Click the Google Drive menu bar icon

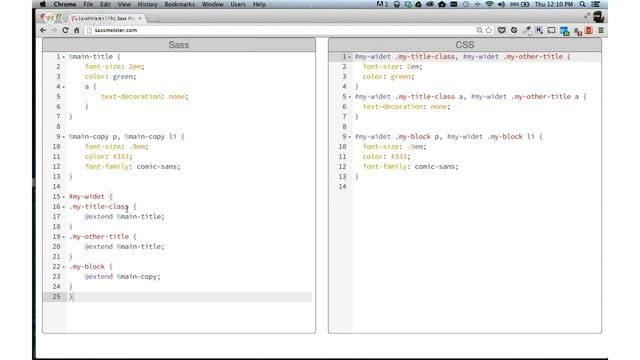[418, 4]
